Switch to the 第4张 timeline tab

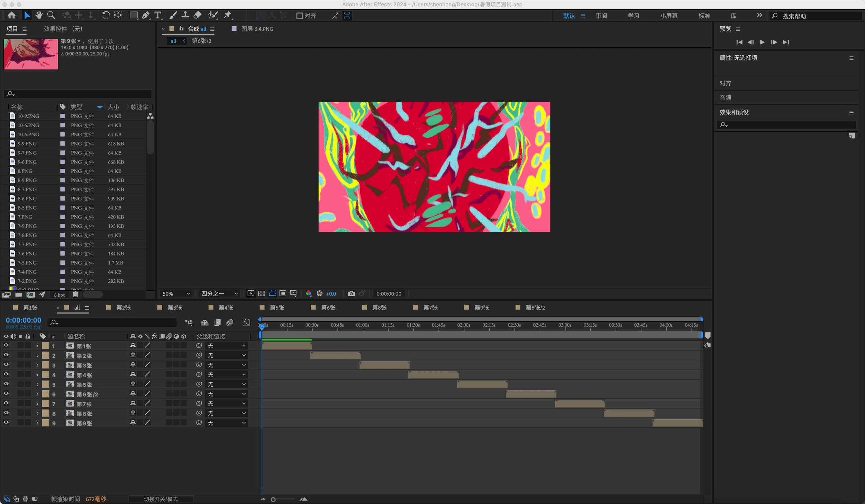point(226,307)
